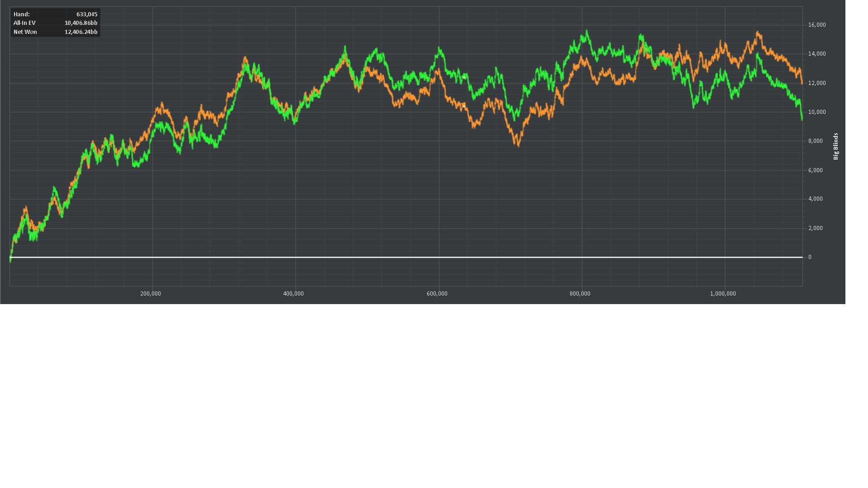
Task: Click the 1,000,000 hands x-axis label
Action: pyautogui.click(x=723, y=294)
